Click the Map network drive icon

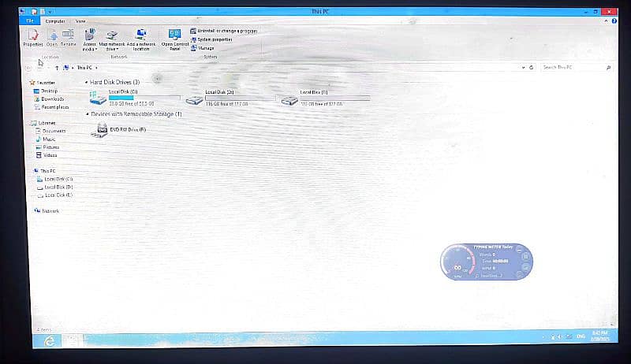pos(114,37)
